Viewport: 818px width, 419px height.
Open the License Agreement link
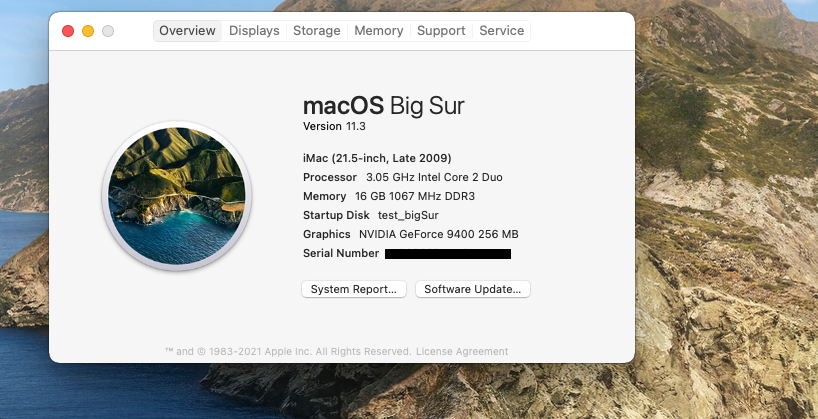[x=462, y=352]
